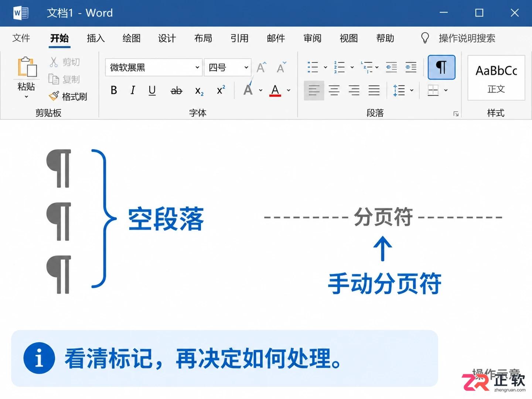The image size is (532, 399).
Task: Increase font size with grow-font icon
Action: [262, 67]
